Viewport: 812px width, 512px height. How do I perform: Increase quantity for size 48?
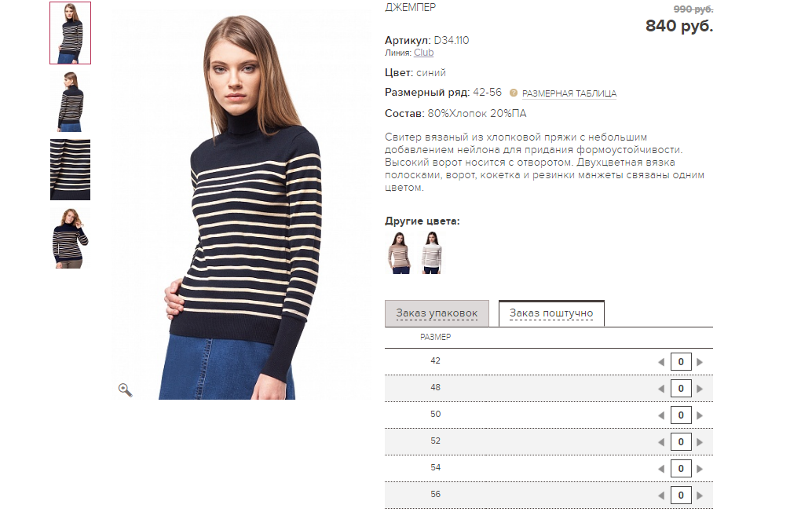pos(700,389)
